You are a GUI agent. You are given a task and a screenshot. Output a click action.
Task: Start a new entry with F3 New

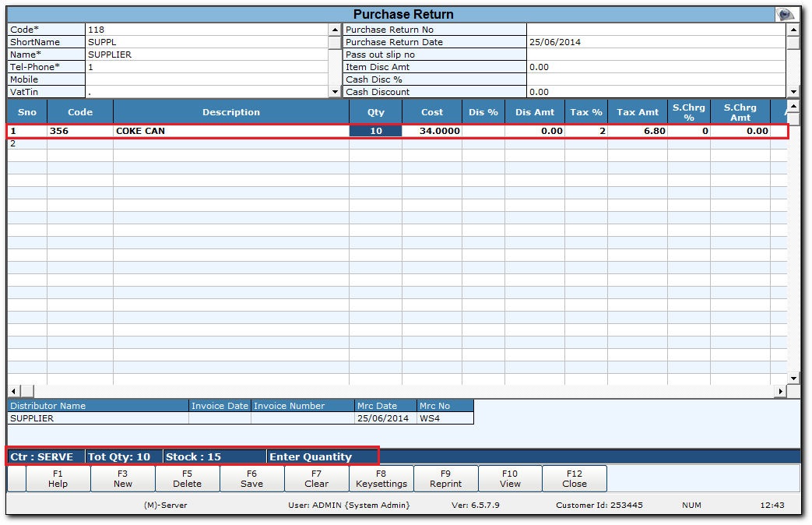(x=123, y=478)
